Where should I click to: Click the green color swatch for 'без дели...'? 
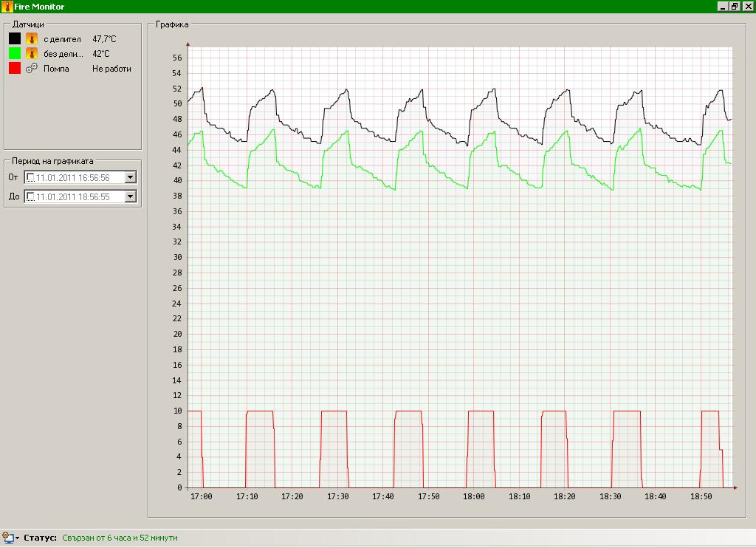[15, 53]
